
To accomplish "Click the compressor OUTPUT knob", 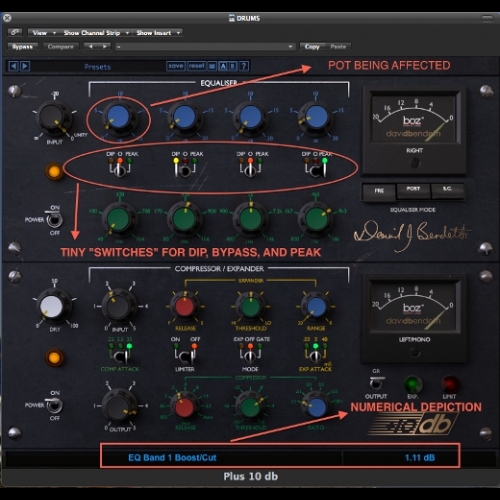I will pos(119,406).
